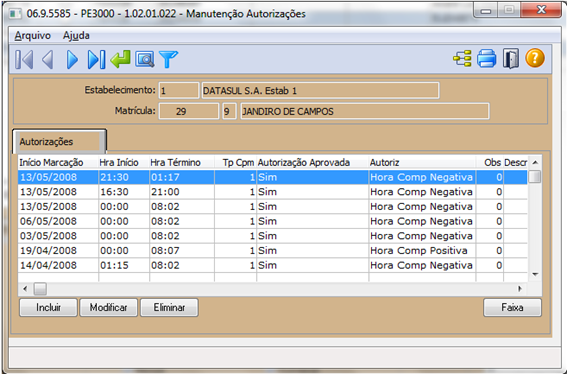Select the 06/05/2008 row
This screenshot has height=374, width=567.
(x=273, y=221)
